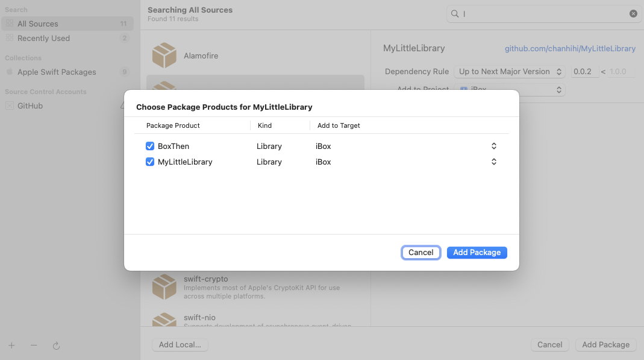Viewport: 644px width, 360px height.
Task: Select the swift-nio package row
Action: (x=255, y=318)
